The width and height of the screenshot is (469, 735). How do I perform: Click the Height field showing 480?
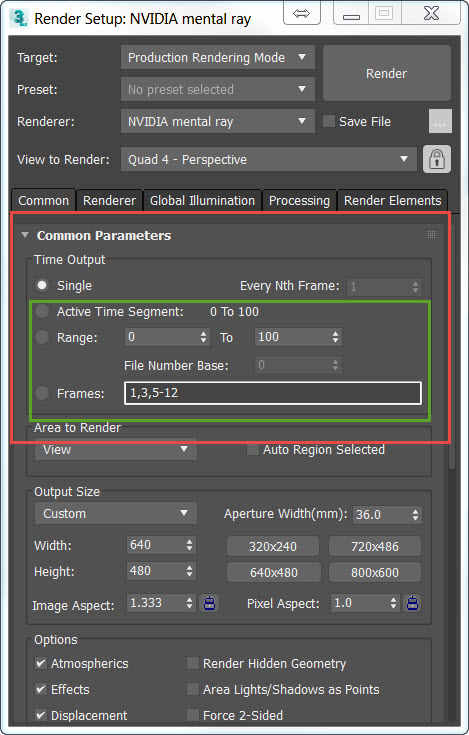(x=156, y=571)
